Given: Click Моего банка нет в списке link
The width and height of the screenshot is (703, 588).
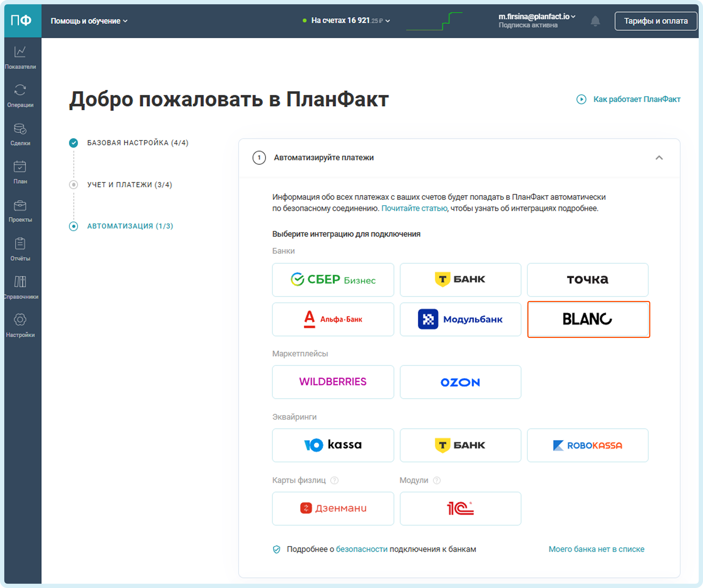Looking at the screenshot, I should [596, 549].
